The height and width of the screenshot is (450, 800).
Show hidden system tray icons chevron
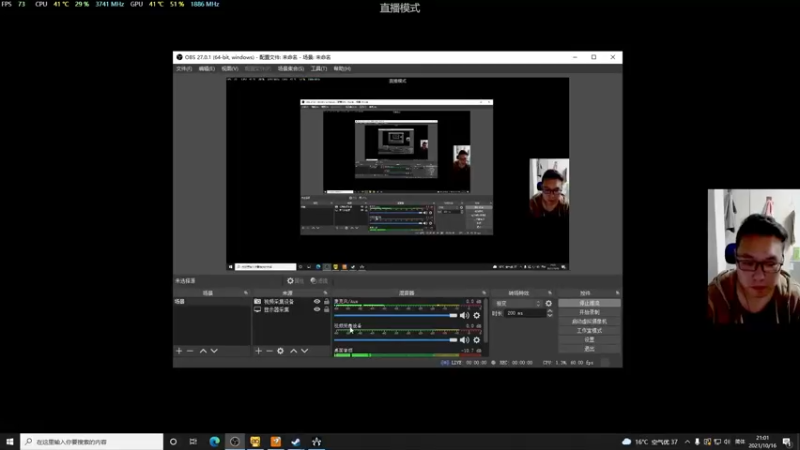click(687, 442)
